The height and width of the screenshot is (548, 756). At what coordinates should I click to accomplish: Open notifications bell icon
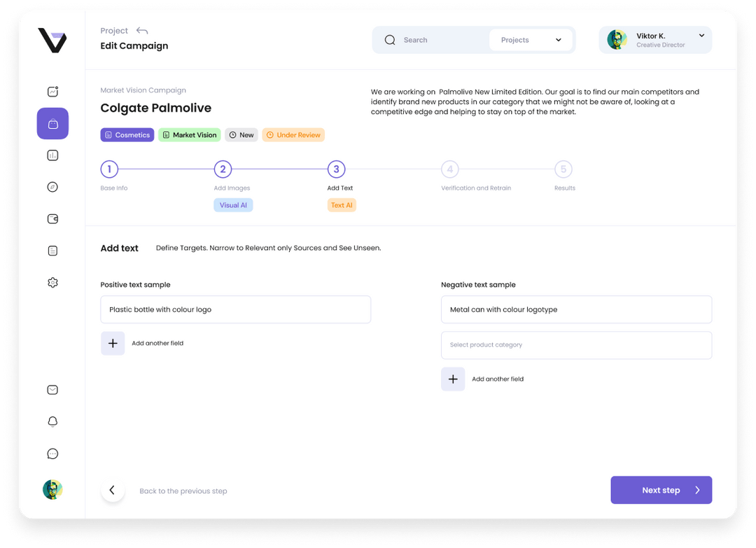tap(52, 422)
